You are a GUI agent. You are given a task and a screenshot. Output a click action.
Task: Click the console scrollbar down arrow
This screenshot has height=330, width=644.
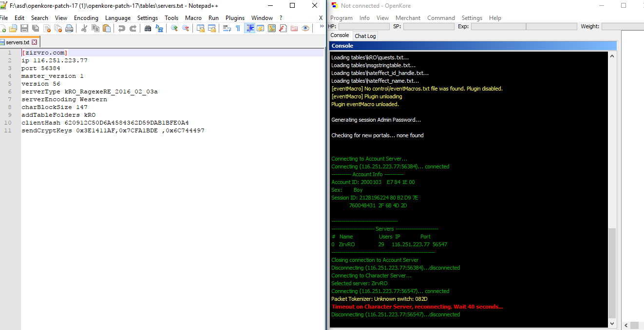pyautogui.click(x=612, y=323)
